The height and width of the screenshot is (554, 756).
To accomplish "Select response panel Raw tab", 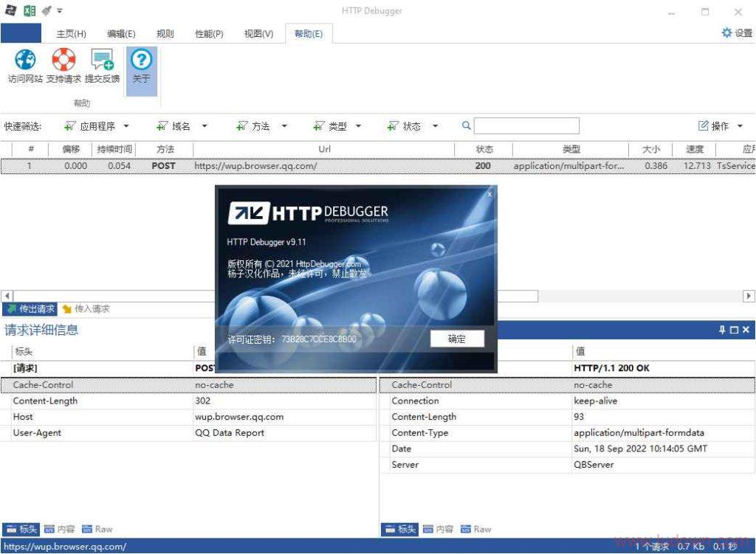I will click(x=475, y=529).
